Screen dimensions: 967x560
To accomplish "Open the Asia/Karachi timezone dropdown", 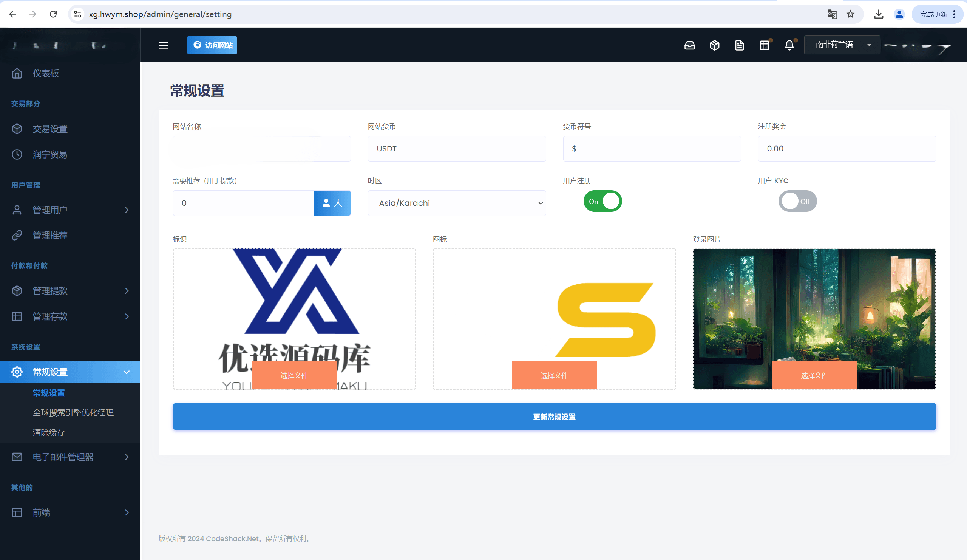I will click(x=457, y=203).
